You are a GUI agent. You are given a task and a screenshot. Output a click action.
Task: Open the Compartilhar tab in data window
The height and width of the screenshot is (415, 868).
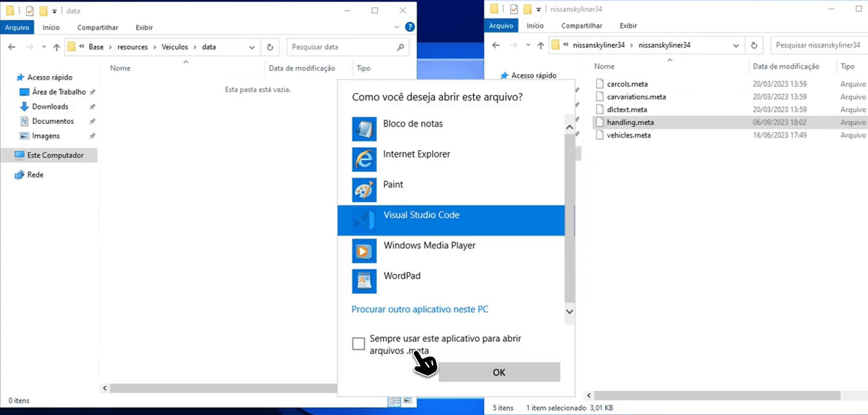click(98, 27)
